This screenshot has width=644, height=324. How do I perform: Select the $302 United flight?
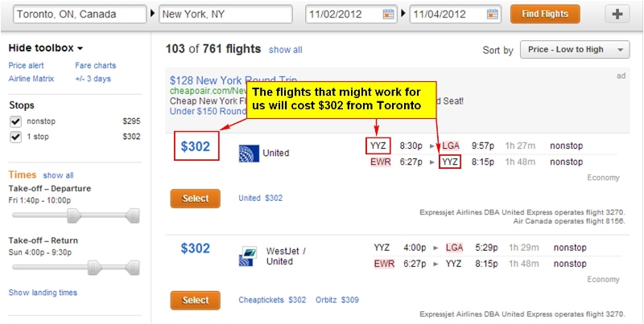pos(195,199)
